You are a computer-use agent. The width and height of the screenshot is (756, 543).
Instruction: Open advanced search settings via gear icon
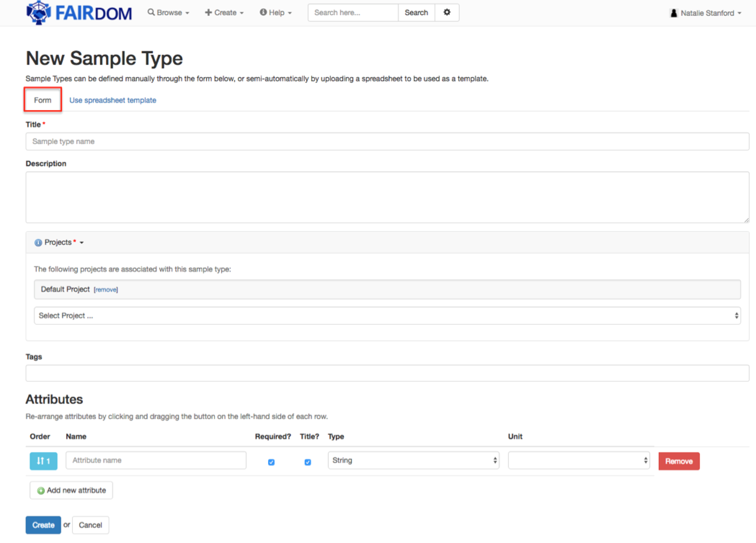pyautogui.click(x=447, y=12)
